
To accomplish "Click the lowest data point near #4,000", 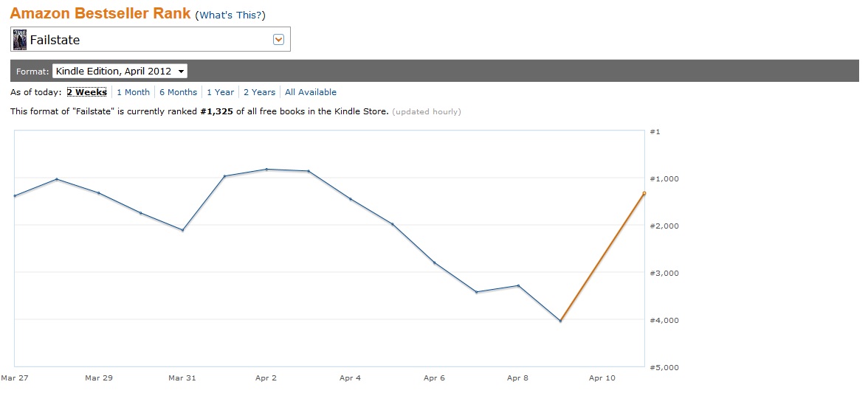I will pos(560,321).
